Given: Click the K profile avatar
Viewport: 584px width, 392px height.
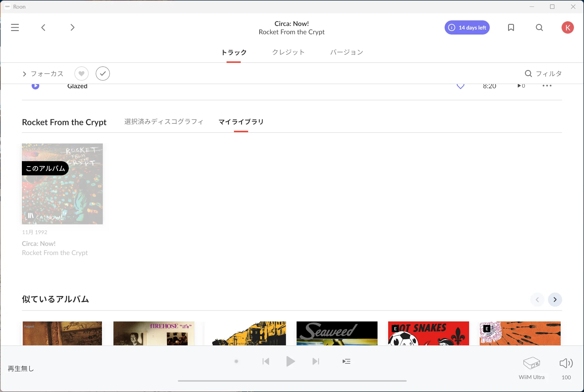Looking at the screenshot, I should point(567,27).
